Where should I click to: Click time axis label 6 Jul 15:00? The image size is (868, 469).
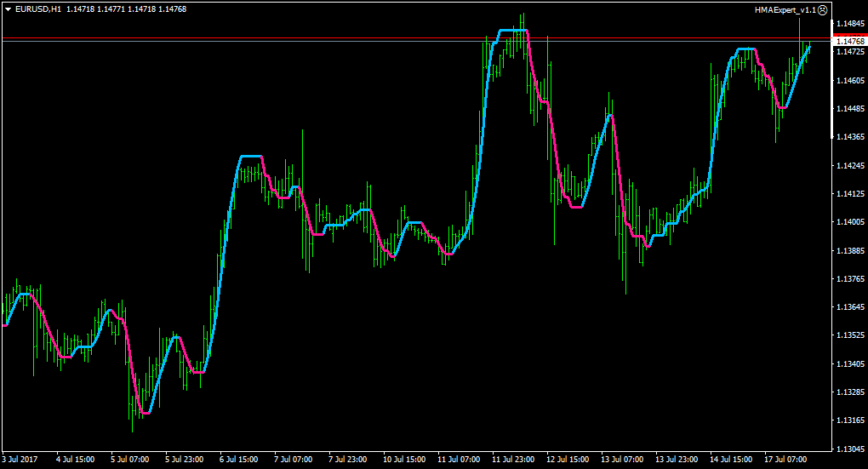tap(238, 460)
